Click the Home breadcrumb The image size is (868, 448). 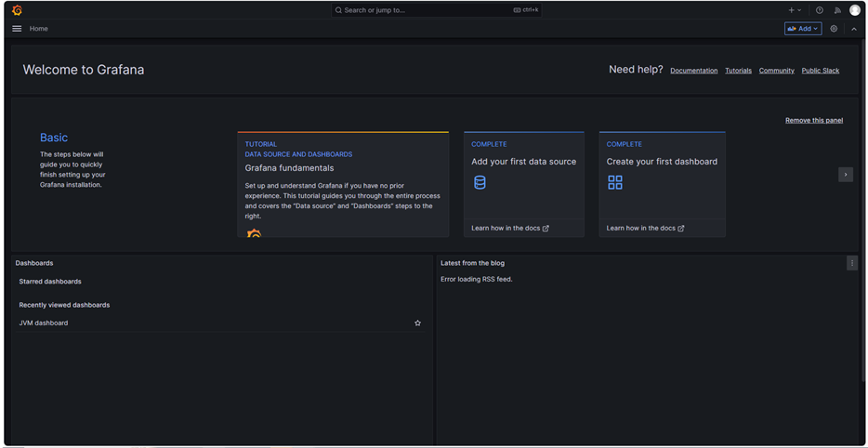(38, 29)
